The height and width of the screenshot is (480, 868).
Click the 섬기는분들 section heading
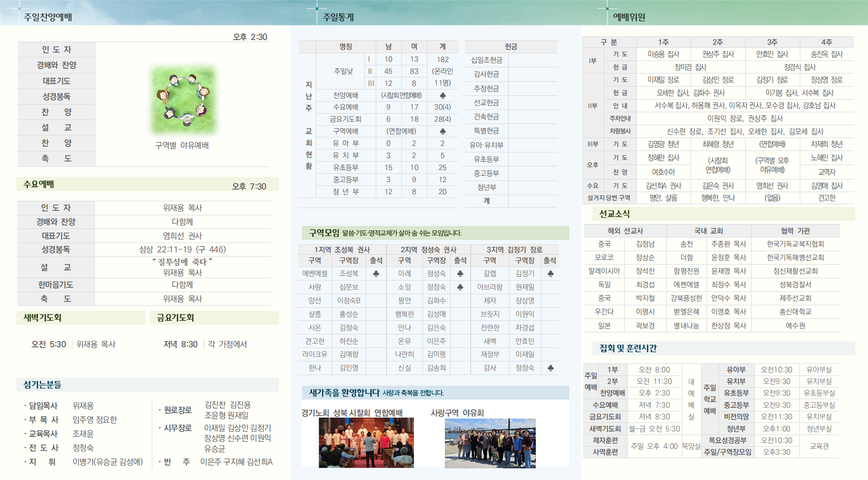42,385
